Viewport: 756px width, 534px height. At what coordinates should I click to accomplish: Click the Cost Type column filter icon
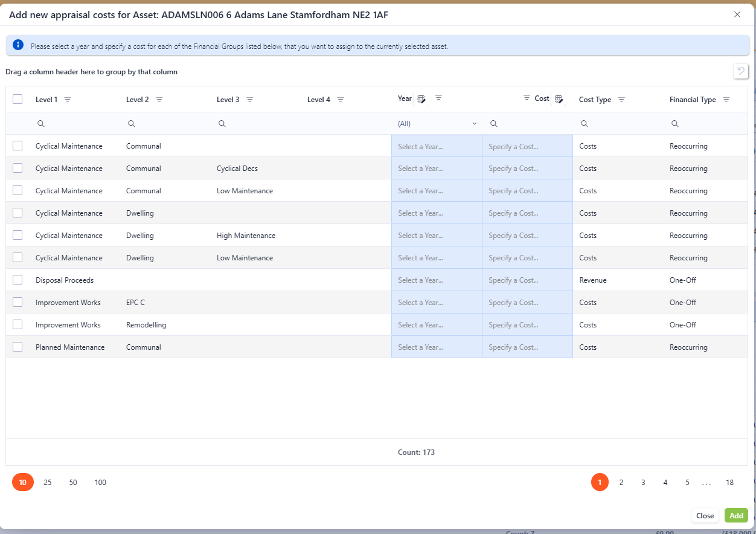click(621, 100)
